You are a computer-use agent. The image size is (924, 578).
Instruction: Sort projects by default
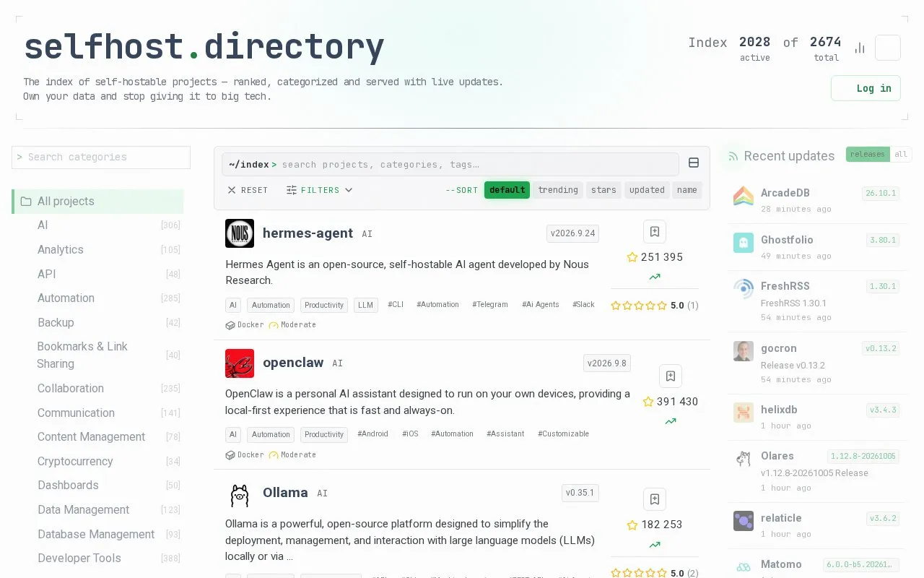[507, 190]
